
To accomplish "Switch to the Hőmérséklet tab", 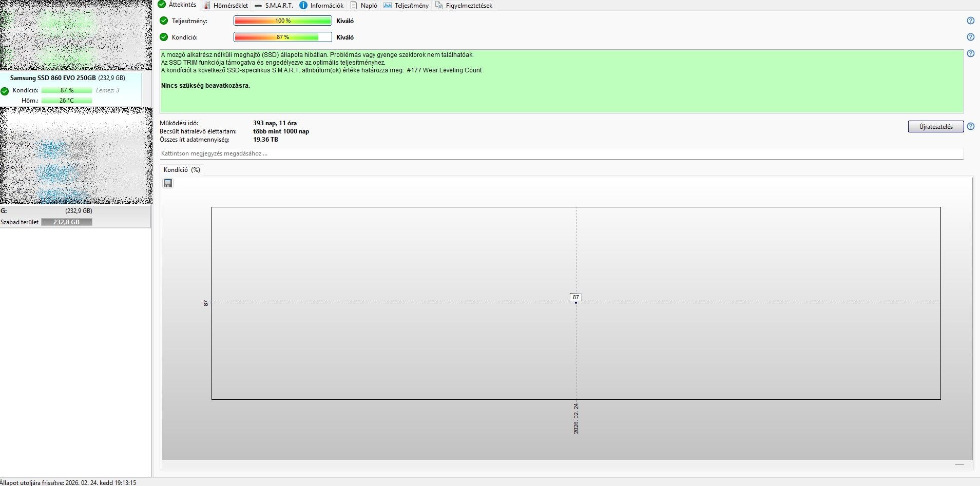I will point(225,5).
